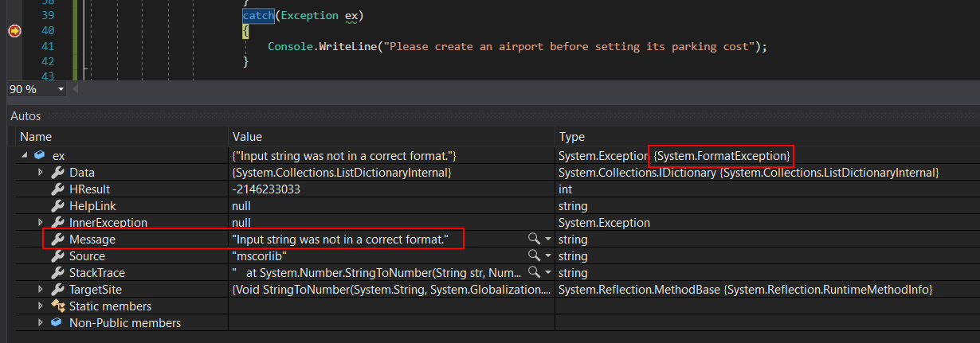
Task: Click line number 41 in the gutter
Action: tap(47, 46)
